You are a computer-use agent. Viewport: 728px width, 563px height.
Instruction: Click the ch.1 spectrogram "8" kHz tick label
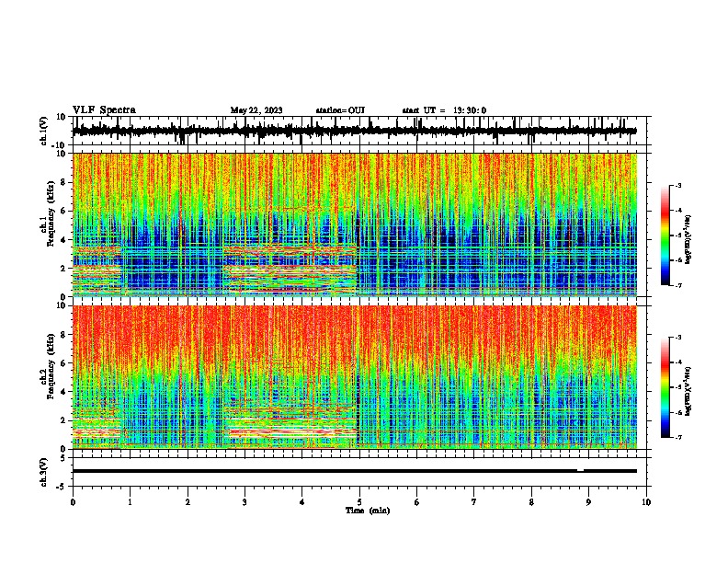(63, 182)
